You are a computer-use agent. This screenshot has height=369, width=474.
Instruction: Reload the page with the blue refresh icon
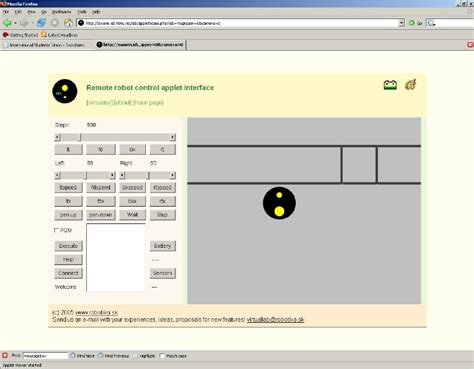coord(41,23)
